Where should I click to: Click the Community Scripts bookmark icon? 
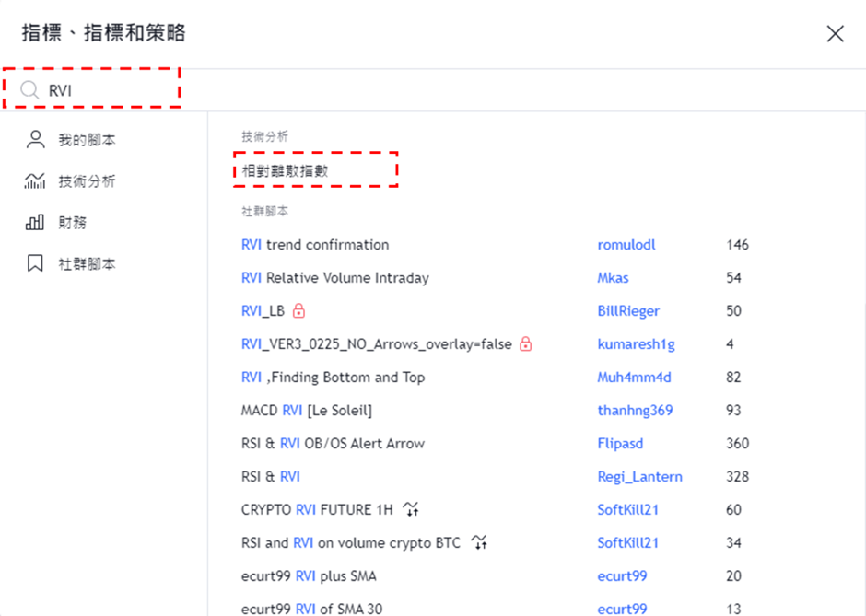coord(35,264)
